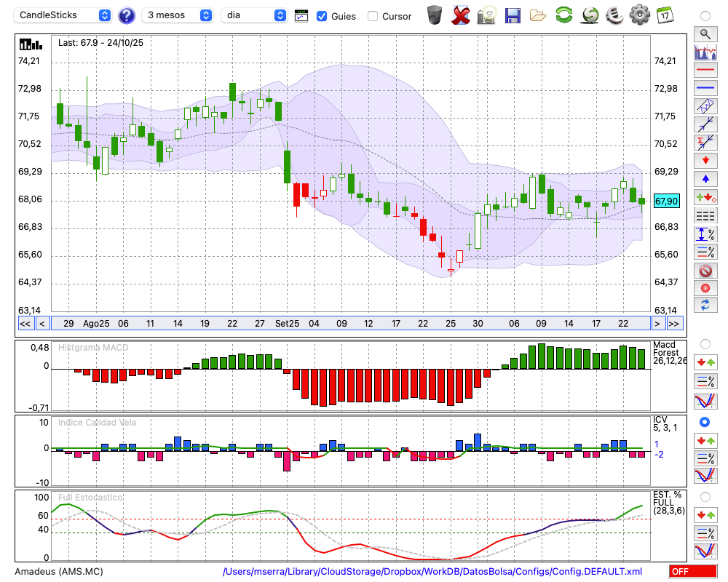Image resolution: width=728 pixels, height=582 pixels.
Task: Click the dashed lines grid icon
Action: click(x=705, y=216)
